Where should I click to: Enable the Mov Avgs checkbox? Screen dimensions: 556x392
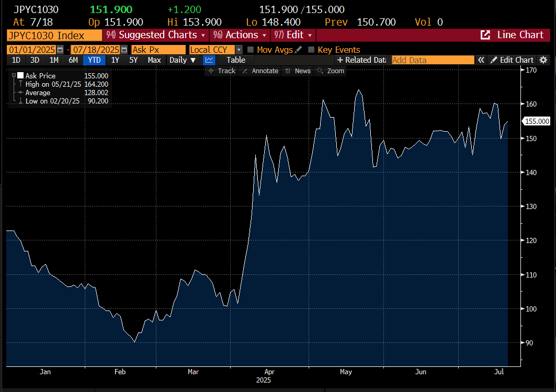(251, 50)
